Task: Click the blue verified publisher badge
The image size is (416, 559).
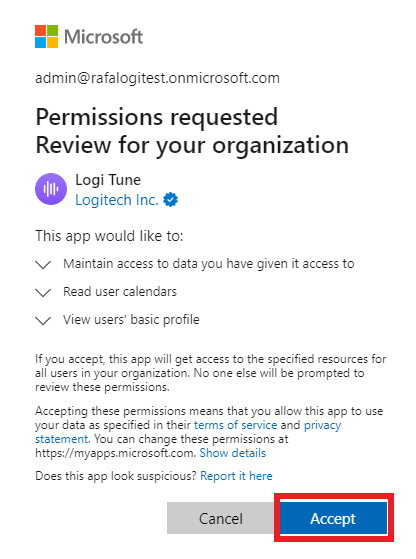Action: pyautogui.click(x=170, y=200)
